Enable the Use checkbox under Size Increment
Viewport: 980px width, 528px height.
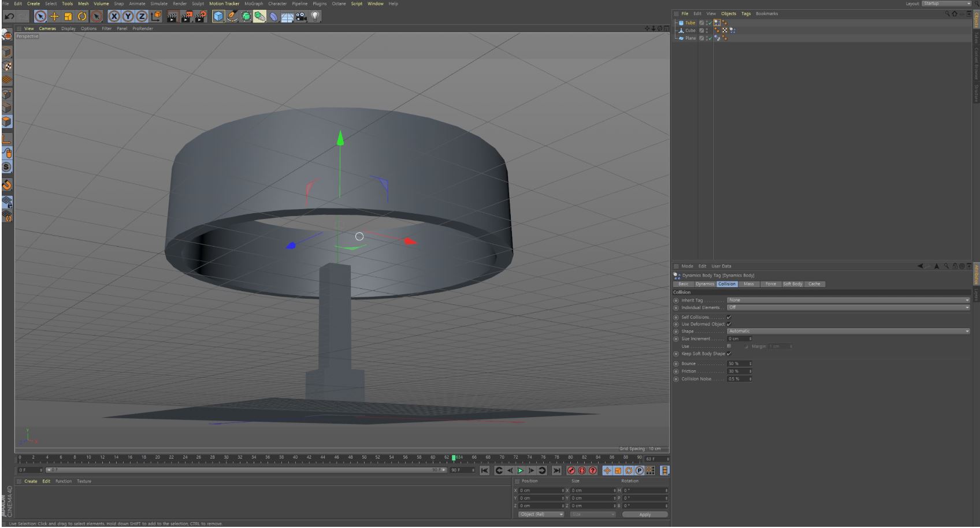click(730, 346)
